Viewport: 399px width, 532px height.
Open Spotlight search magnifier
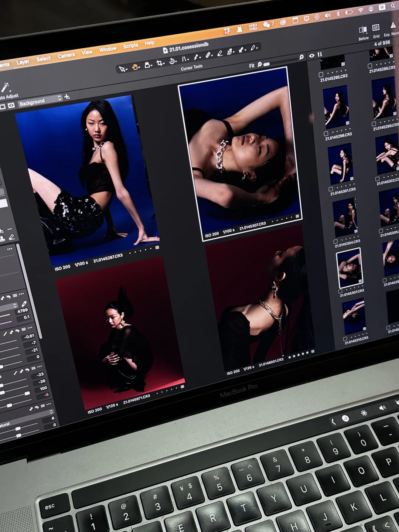(x=392, y=6)
